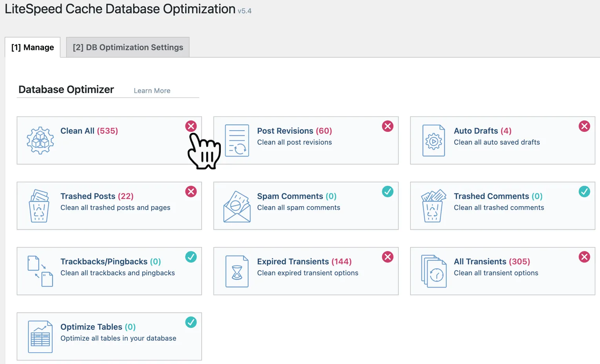Image resolution: width=600 pixels, height=364 pixels.
Task: Click the v5.4 version label
Action: tap(245, 11)
